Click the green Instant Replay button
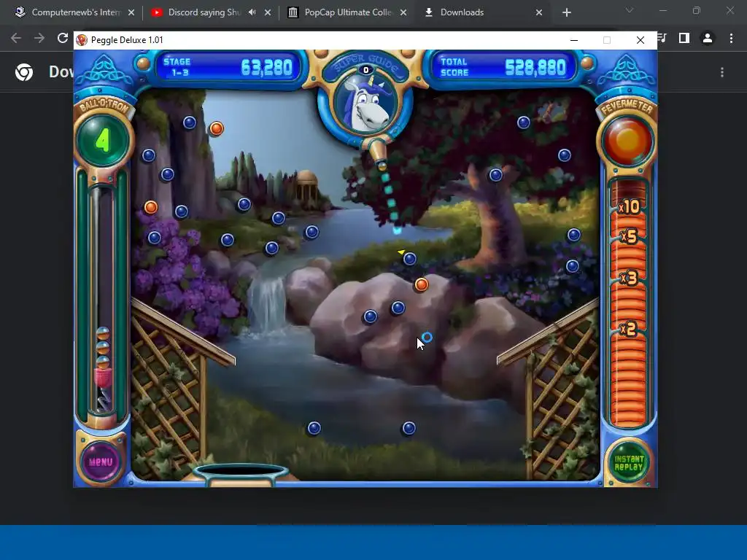 point(628,462)
